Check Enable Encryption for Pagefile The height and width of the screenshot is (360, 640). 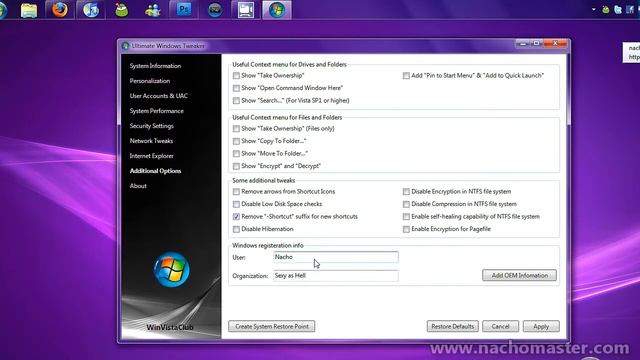tap(406, 229)
